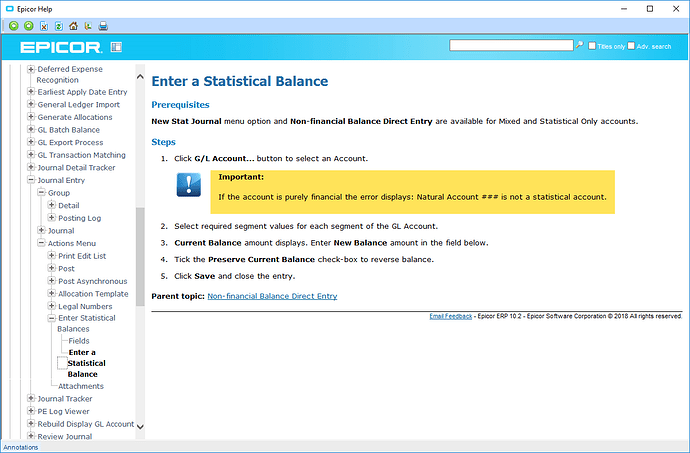The height and width of the screenshot is (453, 690).
Task: Open the Fields topic
Action: point(79,341)
